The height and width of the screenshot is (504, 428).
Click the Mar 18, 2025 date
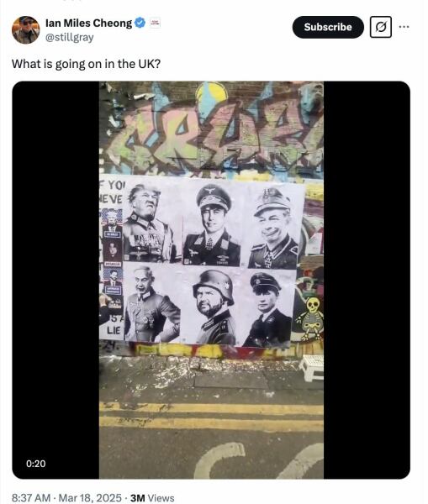coord(90,497)
